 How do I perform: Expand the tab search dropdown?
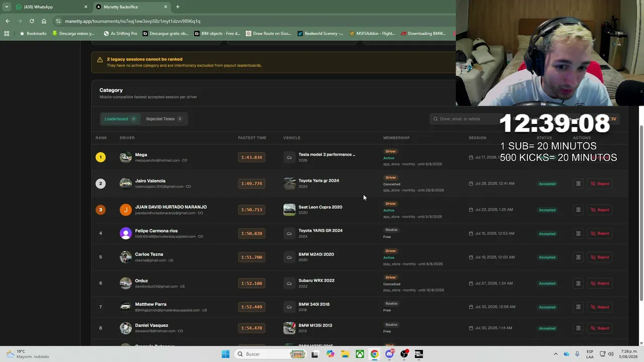[x=7, y=7]
